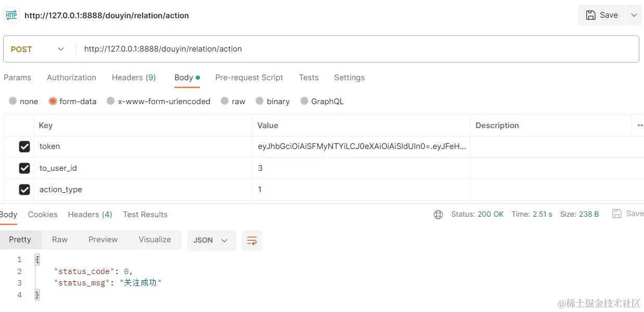Expand the Save button dropdown arrow
Image resolution: width=644 pixels, height=312 pixels.
point(634,15)
